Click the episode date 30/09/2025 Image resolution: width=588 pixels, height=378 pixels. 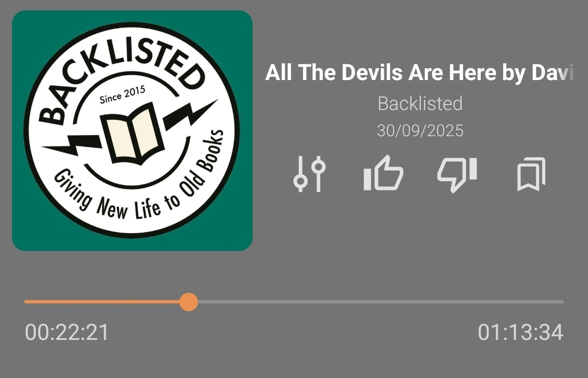pyautogui.click(x=420, y=131)
